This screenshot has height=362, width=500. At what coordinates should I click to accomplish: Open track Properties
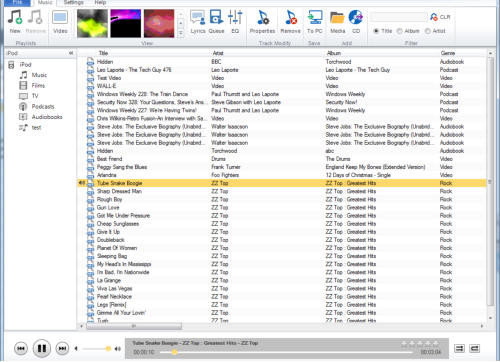tap(262, 21)
